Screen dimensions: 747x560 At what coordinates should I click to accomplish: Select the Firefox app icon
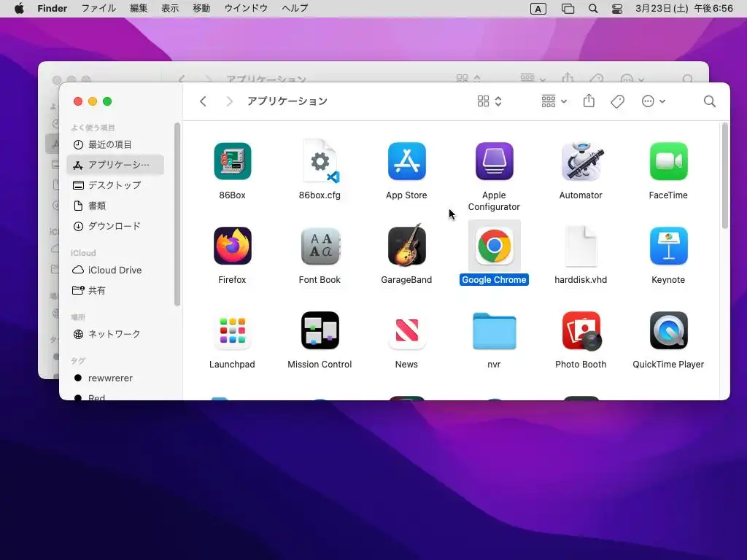click(233, 246)
